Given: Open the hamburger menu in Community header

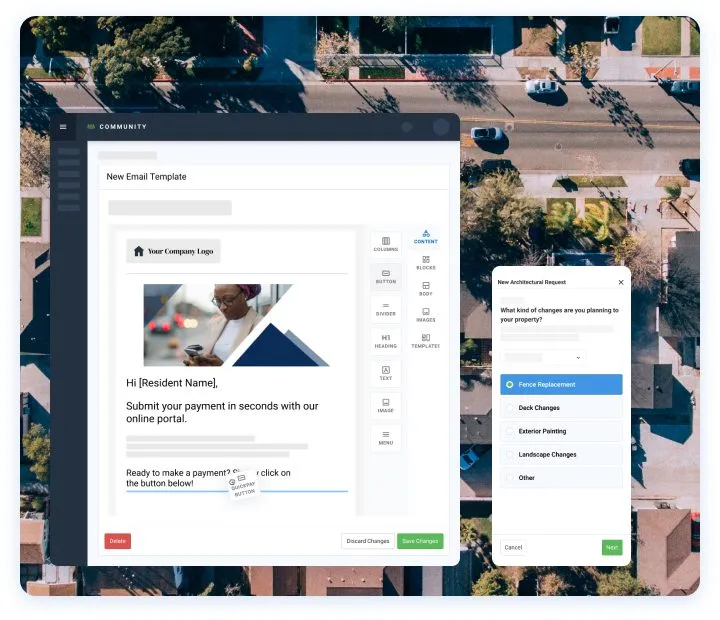Looking at the screenshot, I should point(63,127).
